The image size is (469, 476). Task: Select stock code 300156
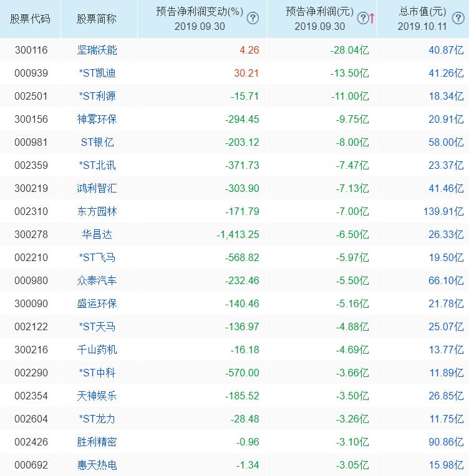coord(31,119)
